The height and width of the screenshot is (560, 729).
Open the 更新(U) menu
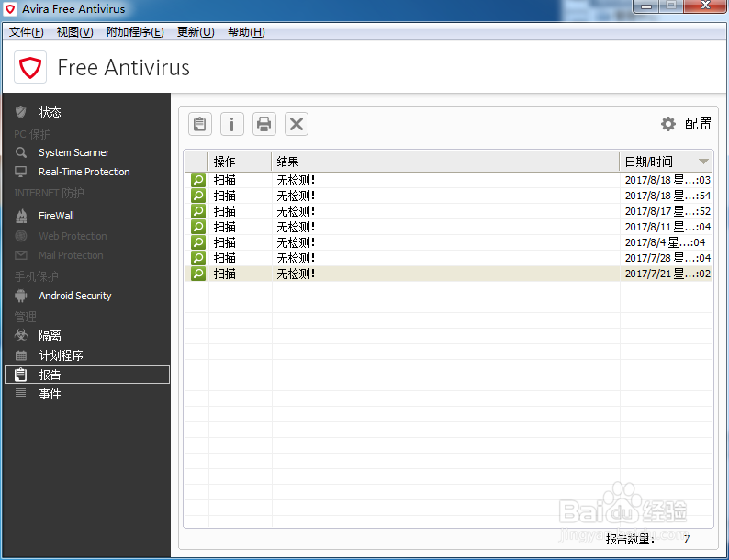pyautogui.click(x=196, y=31)
